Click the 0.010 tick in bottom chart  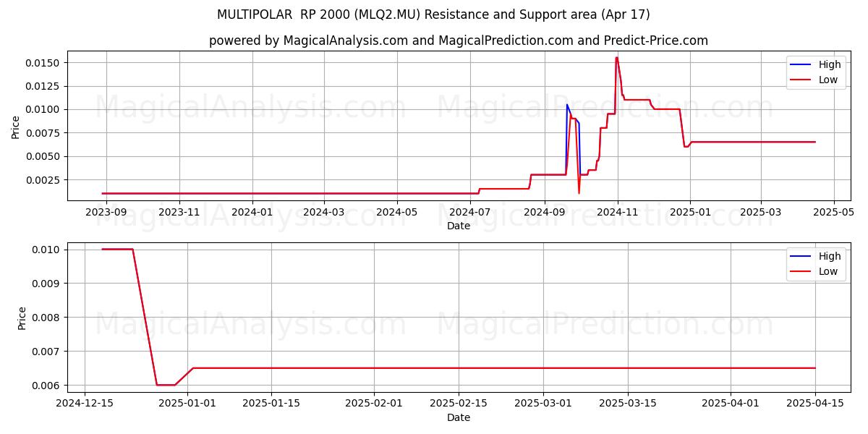click(47, 250)
